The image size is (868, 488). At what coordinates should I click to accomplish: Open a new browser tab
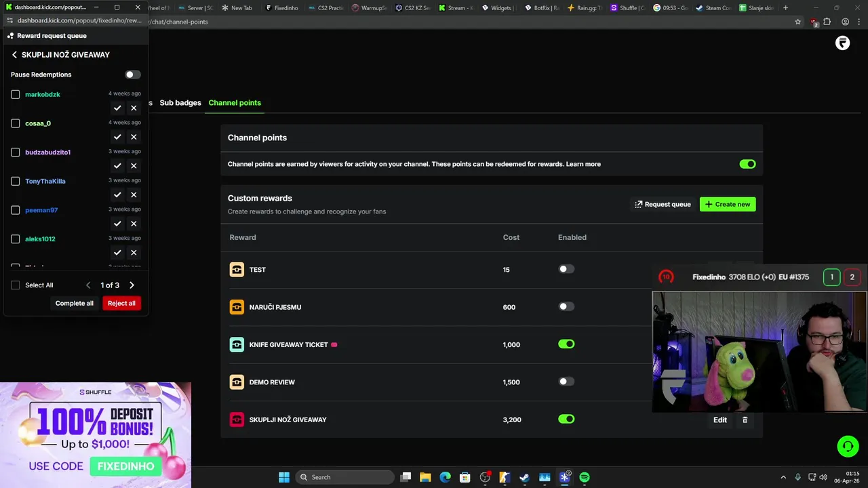(x=785, y=7)
